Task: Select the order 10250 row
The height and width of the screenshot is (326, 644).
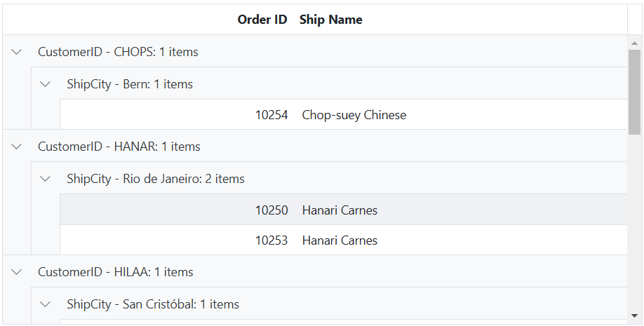Action: click(343, 210)
